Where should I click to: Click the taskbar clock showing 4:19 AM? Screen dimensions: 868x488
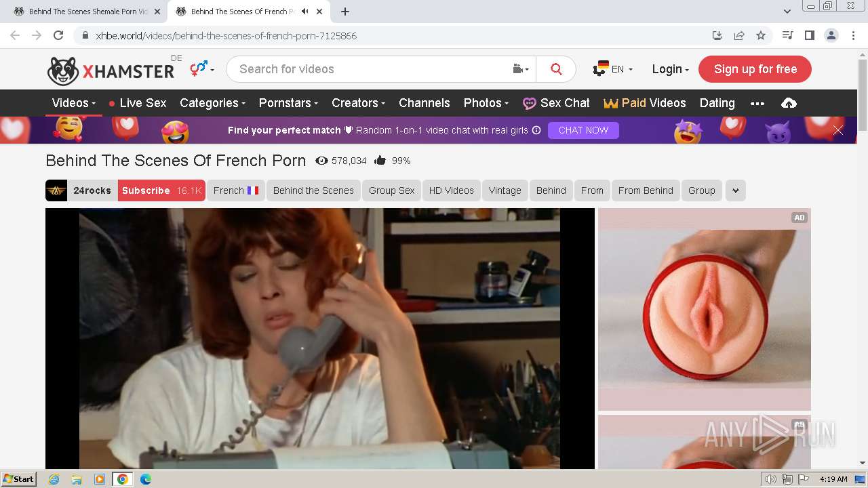tap(833, 479)
